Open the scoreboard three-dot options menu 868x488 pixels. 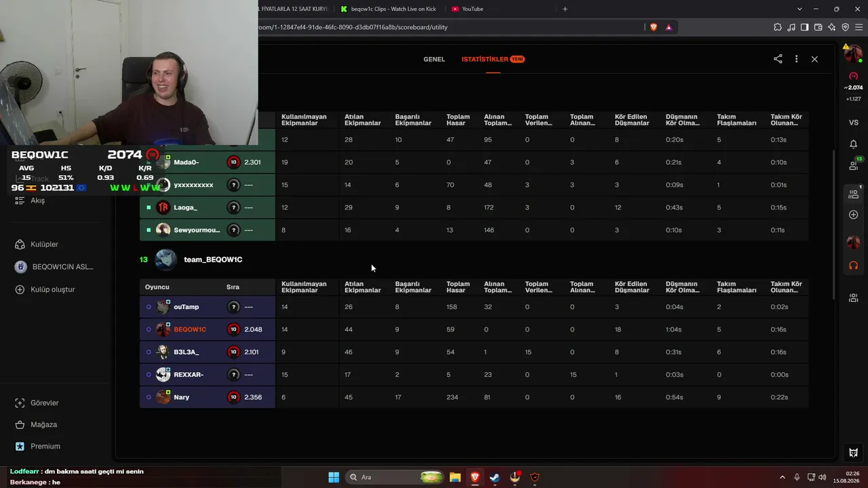point(796,59)
